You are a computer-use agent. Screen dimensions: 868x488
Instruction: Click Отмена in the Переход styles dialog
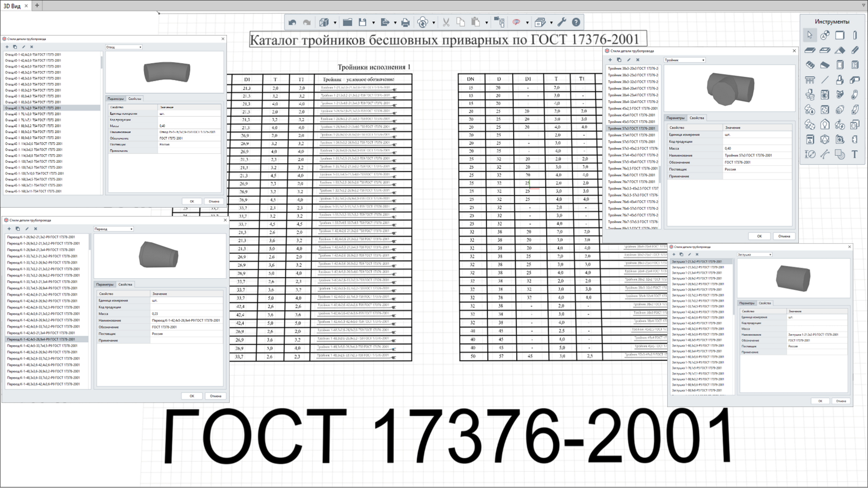pos(216,396)
